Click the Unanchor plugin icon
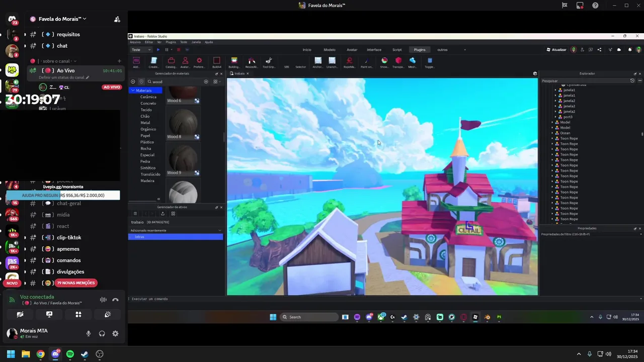The width and height of the screenshot is (644, 362). click(332, 62)
